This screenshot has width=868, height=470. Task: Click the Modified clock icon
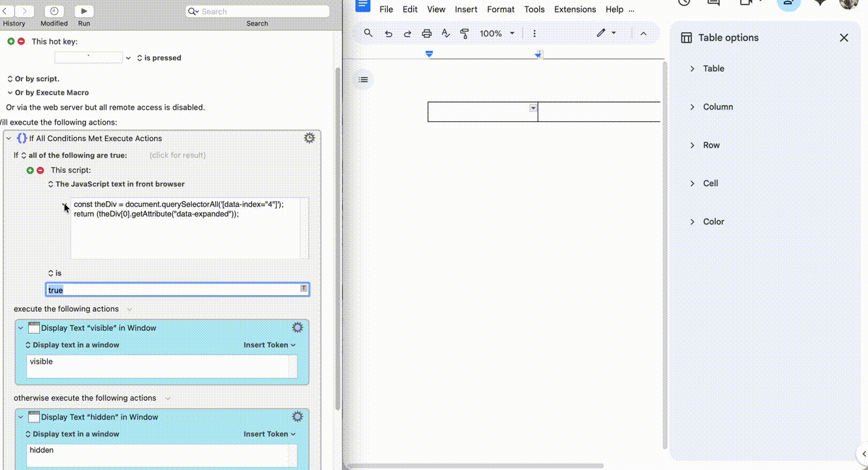click(54, 11)
